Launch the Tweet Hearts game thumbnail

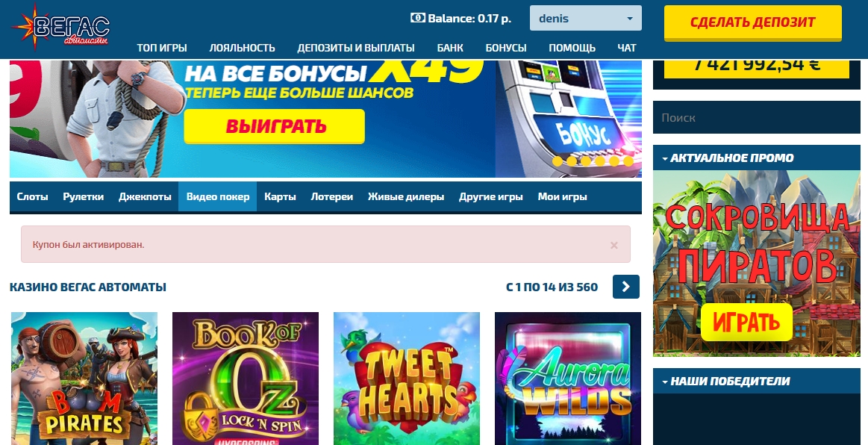(406, 379)
